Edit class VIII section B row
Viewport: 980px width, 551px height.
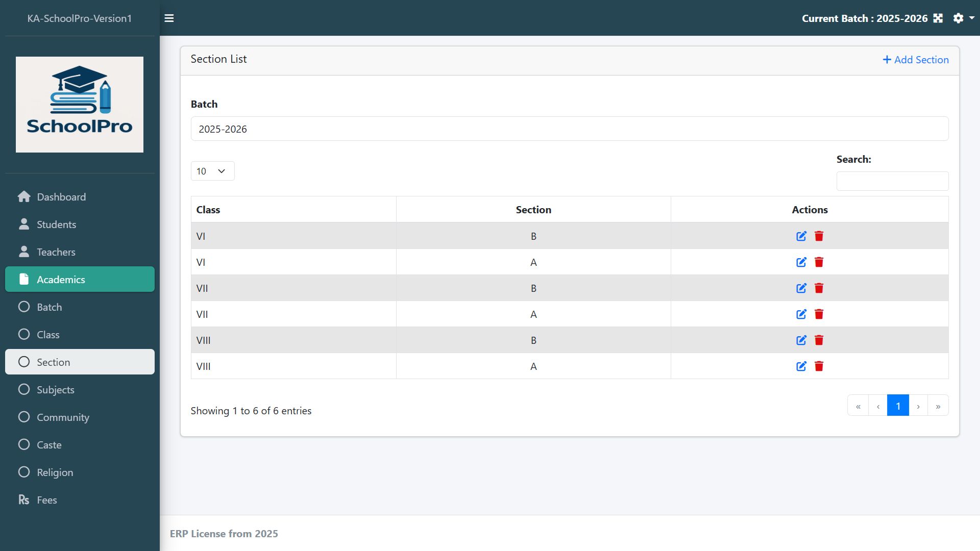801,340
